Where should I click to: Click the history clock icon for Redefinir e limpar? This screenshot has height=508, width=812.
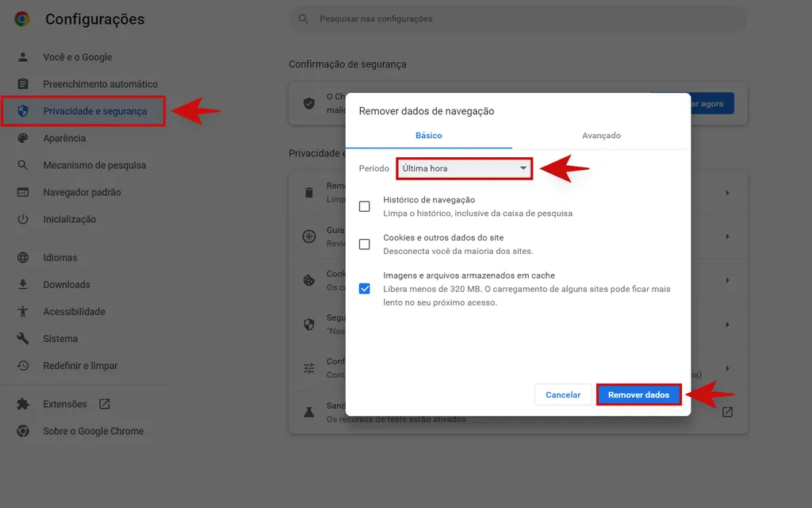[23, 365]
